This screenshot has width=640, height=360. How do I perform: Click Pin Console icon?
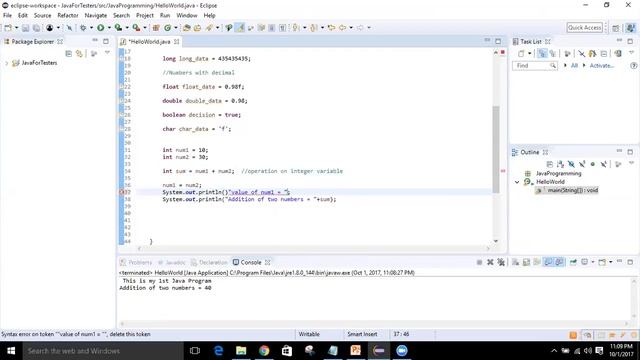click(x=573, y=262)
